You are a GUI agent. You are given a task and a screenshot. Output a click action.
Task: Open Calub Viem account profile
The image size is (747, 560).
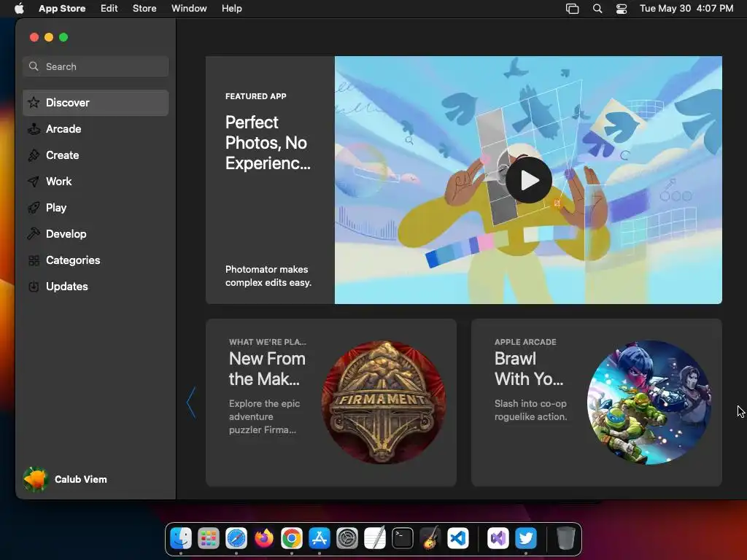[x=65, y=479]
